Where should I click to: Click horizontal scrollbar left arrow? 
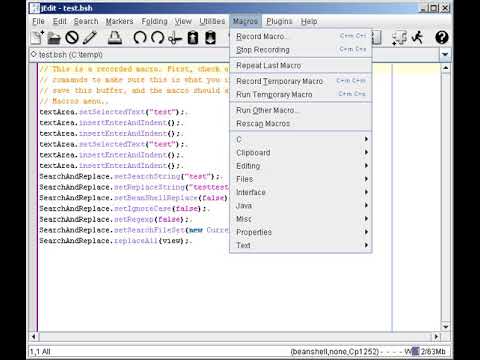click(x=34, y=336)
